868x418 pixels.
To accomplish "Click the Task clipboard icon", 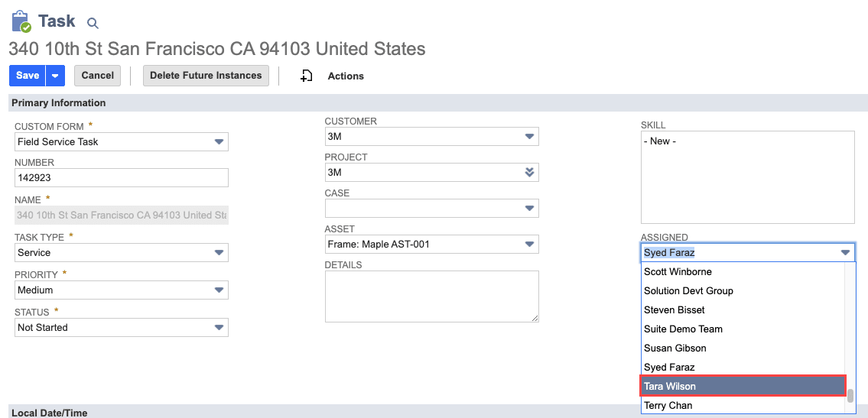I will click(x=21, y=21).
